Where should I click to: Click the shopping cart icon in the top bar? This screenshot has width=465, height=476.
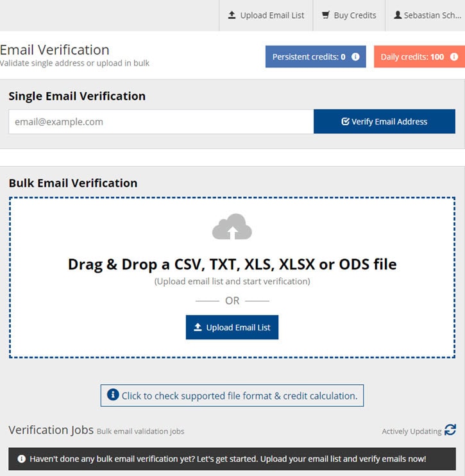(326, 15)
